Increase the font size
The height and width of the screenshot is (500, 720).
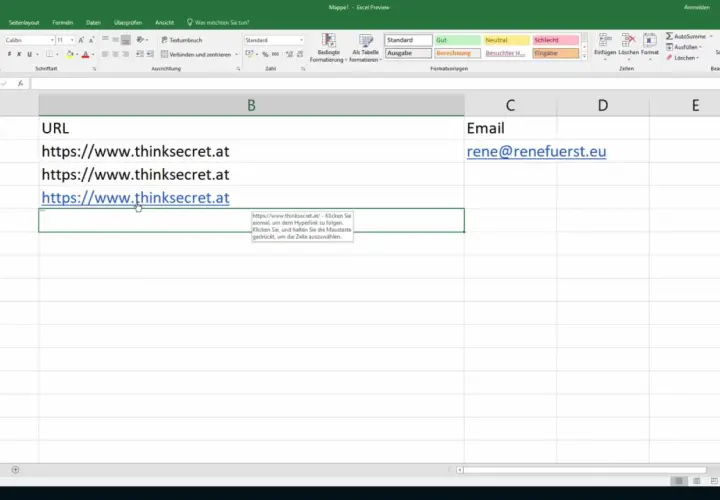click(x=81, y=40)
